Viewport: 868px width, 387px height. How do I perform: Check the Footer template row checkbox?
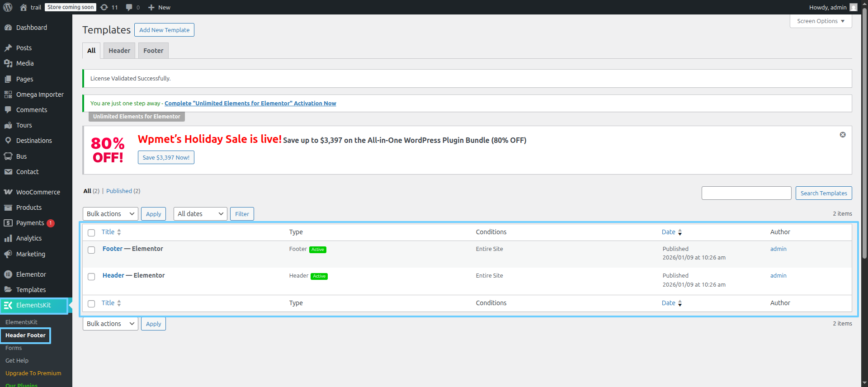click(91, 250)
